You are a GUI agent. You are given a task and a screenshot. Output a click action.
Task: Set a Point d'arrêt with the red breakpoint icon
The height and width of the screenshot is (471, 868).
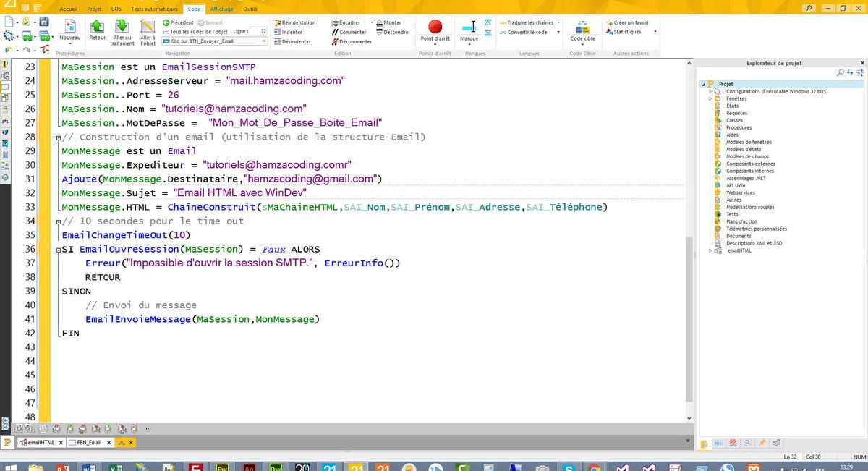(x=434, y=25)
